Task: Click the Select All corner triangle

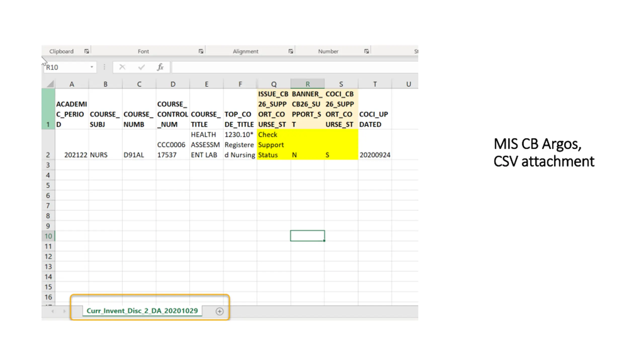Action: tap(50, 84)
